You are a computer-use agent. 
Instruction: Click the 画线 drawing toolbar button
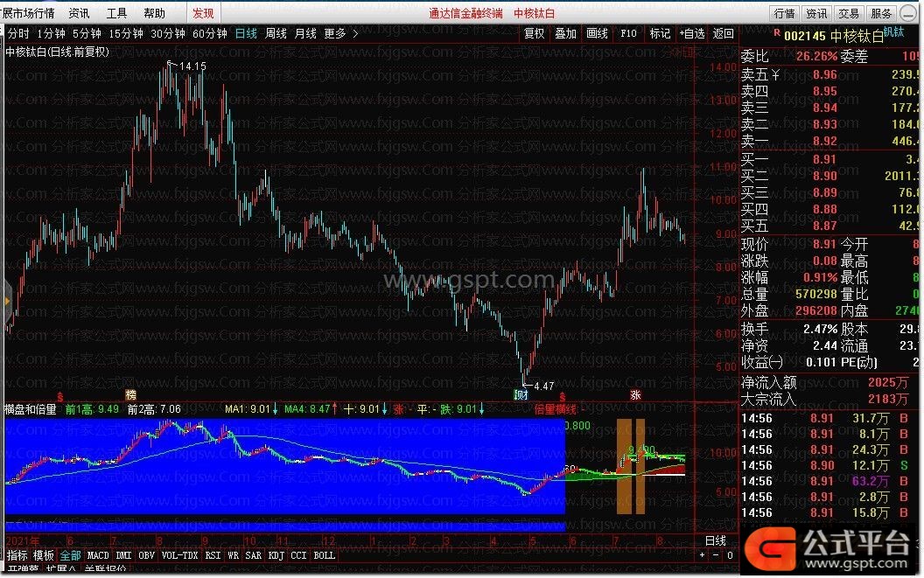597,33
